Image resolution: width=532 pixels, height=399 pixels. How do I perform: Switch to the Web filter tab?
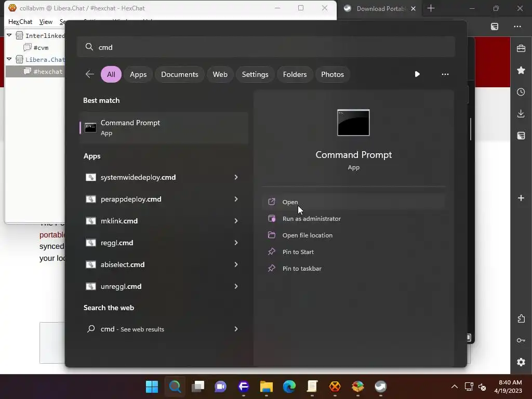pyautogui.click(x=220, y=74)
